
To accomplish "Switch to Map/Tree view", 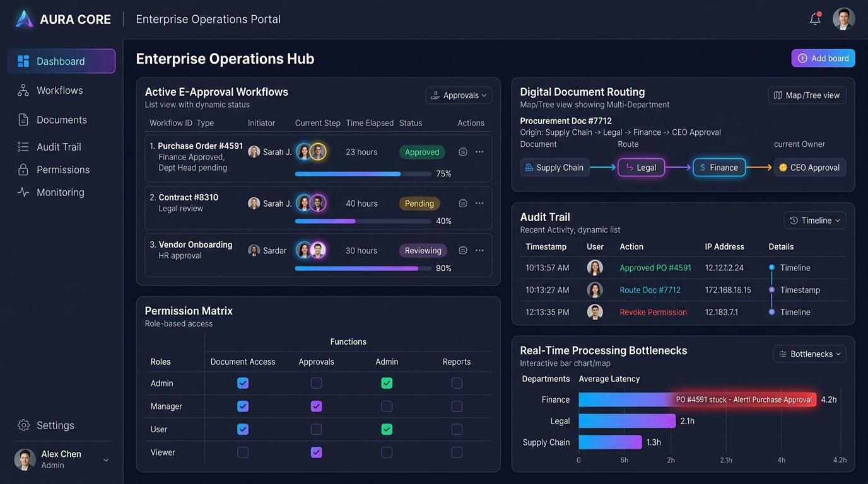I will [x=807, y=95].
